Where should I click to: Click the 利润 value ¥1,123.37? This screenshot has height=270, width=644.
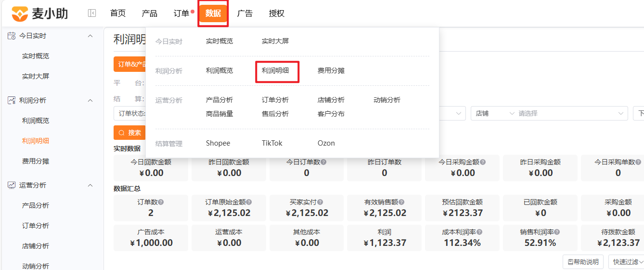(x=385, y=243)
